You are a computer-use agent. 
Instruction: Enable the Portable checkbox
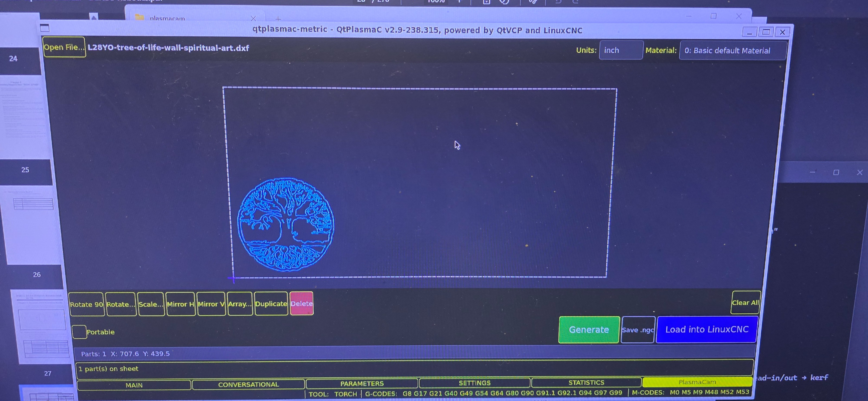pyautogui.click(x=79, y=332)
